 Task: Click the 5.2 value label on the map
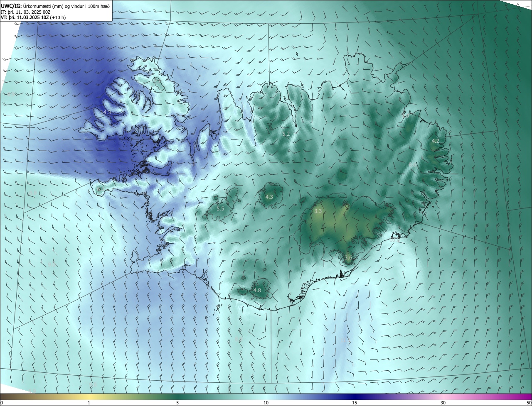click(286, 134)
